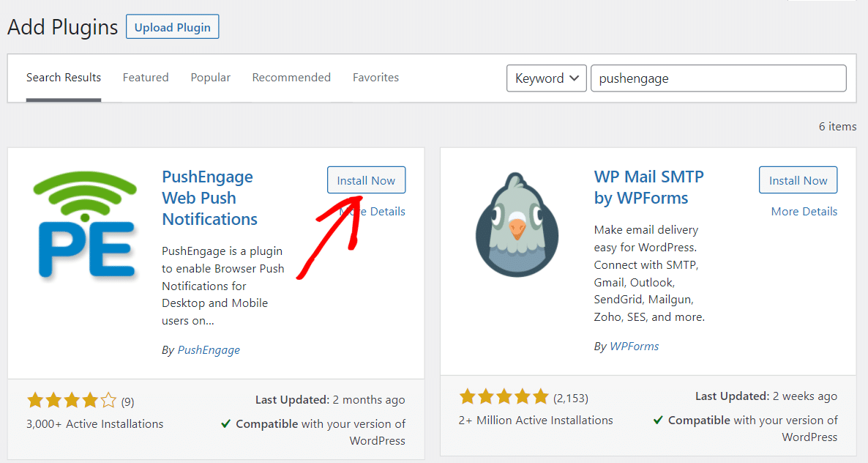Visit the PushEngage author link
The width and height of the screenshot is (868, 463).
coord(209,350)
